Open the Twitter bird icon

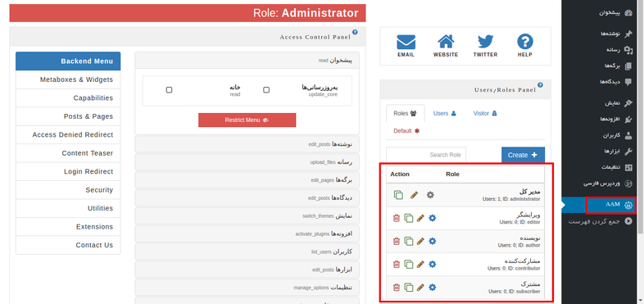[485, 43]
